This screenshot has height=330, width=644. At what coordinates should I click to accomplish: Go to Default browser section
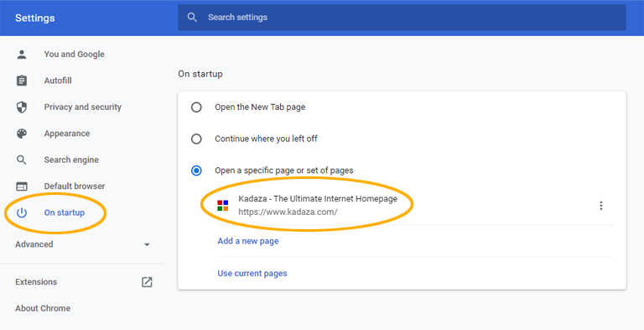click(x=75, y=186)
